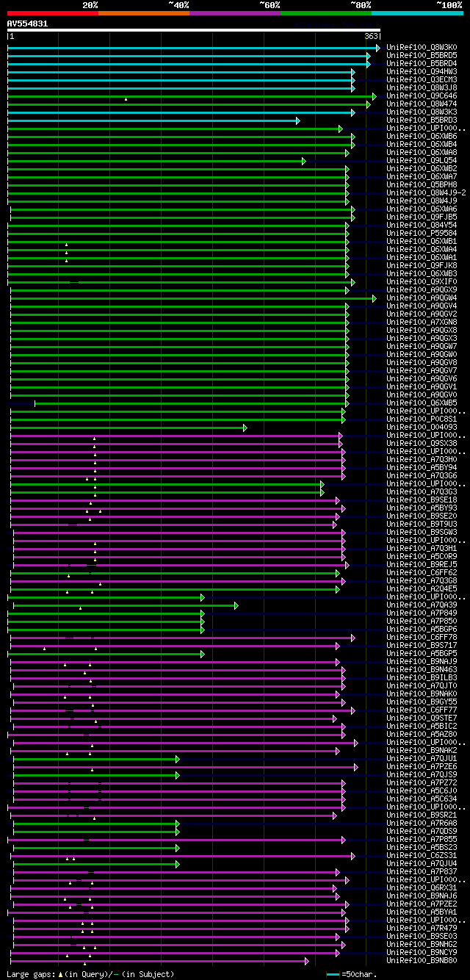
Task: Select the UniRef100_A7PZ72 label
Action: (422, 782)
